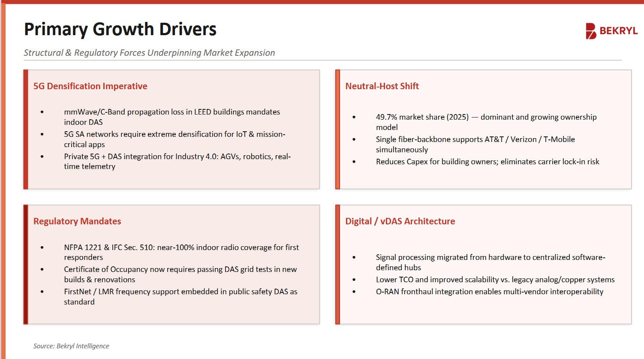Image resolution: width=644 pixels, height=359 pixels.
Task: Select the "Regulatory Mandates" card heading
Action: click(x=77, y=221)
